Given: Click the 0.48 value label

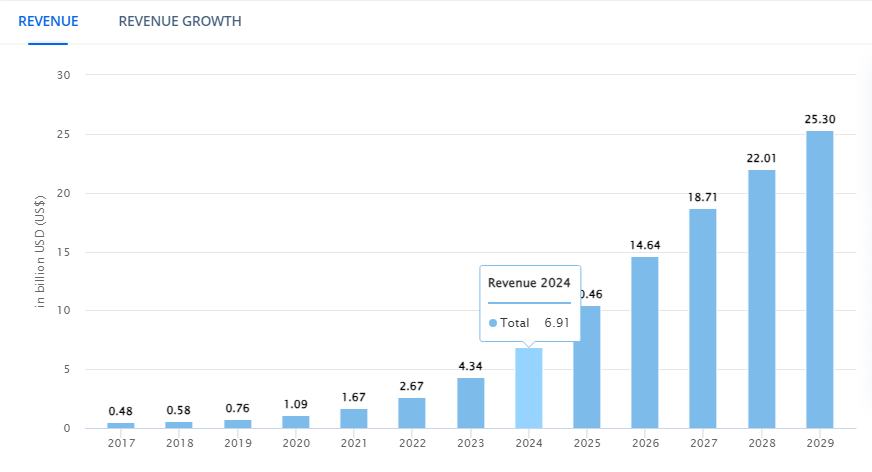Looking at the screenshot, I should pos(121,411).
